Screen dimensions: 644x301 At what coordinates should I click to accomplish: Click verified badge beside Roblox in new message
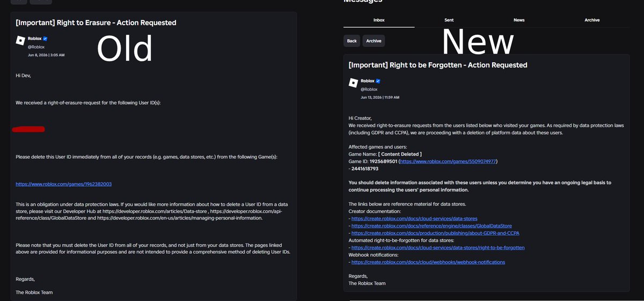[x=378, y=81]
